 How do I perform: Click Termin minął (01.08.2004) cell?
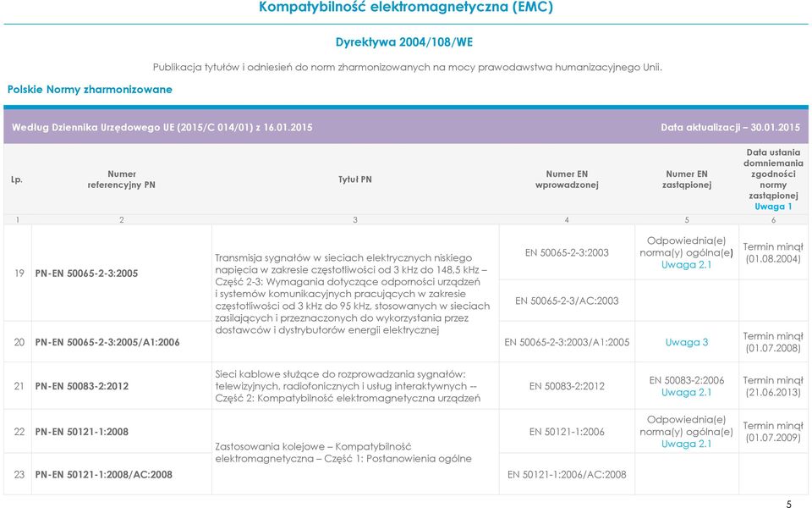(773, 253)
